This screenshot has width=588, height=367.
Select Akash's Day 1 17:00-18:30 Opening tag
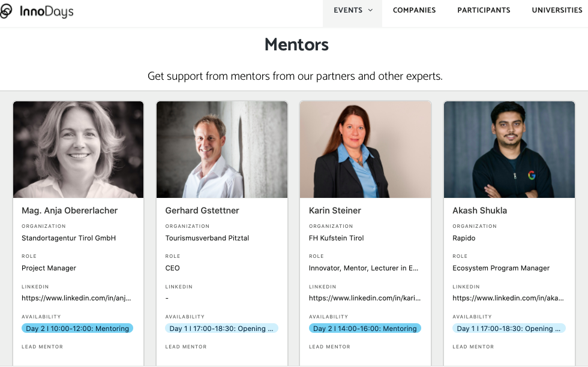[509, 329]
